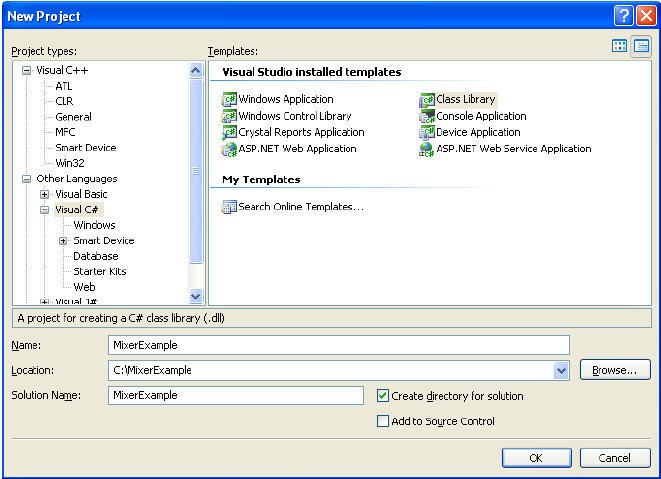Select the Console Application template icon
Image resolution: width=661 pixels, height=479 pixels.
(x=427, y=116)
